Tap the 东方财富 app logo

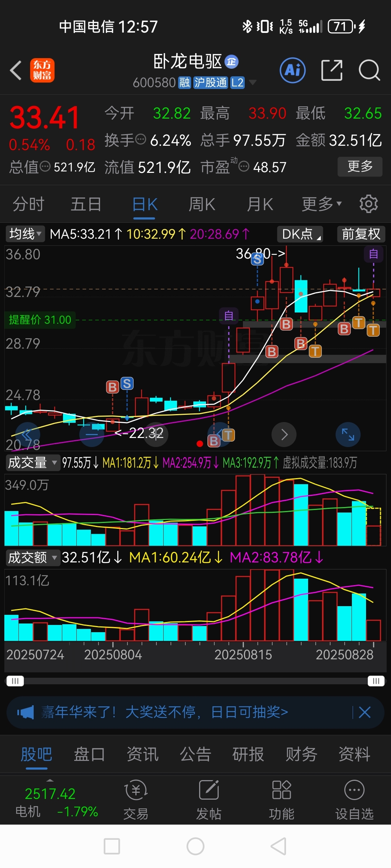click(42, 70)
